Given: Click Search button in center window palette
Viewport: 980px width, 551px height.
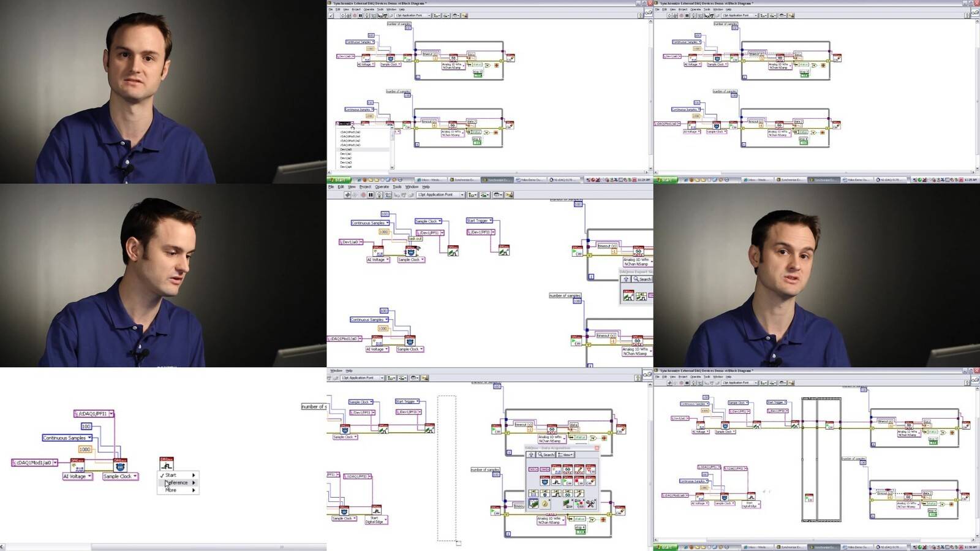Looking at the screenshot, I should point(642,279).
